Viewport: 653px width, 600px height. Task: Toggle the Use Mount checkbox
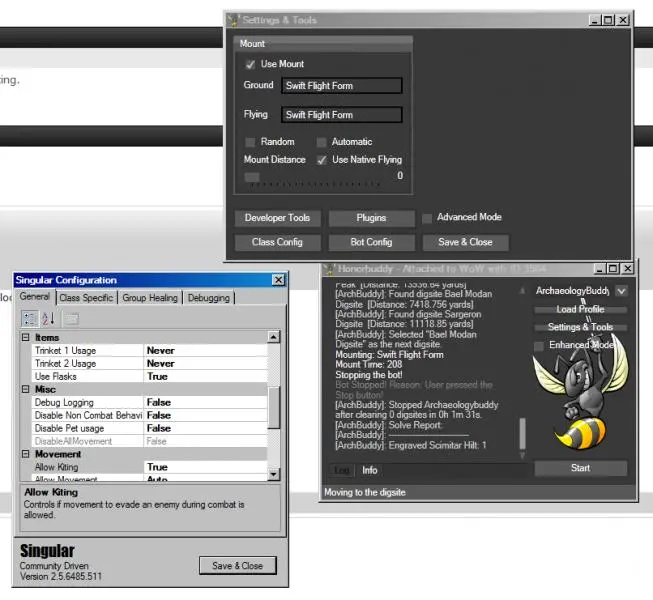tap(250, 65)
